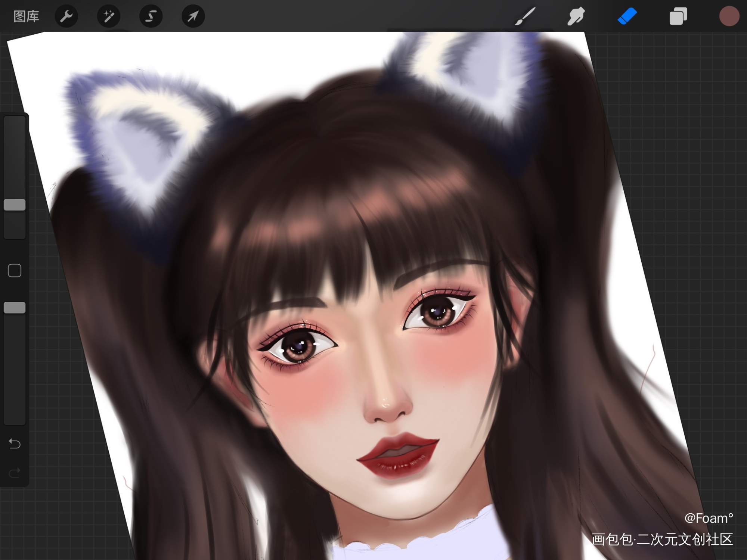This screenshot has height=560, width=747.
Task: Open the Actions wrench menu
Action: point(66,16)
